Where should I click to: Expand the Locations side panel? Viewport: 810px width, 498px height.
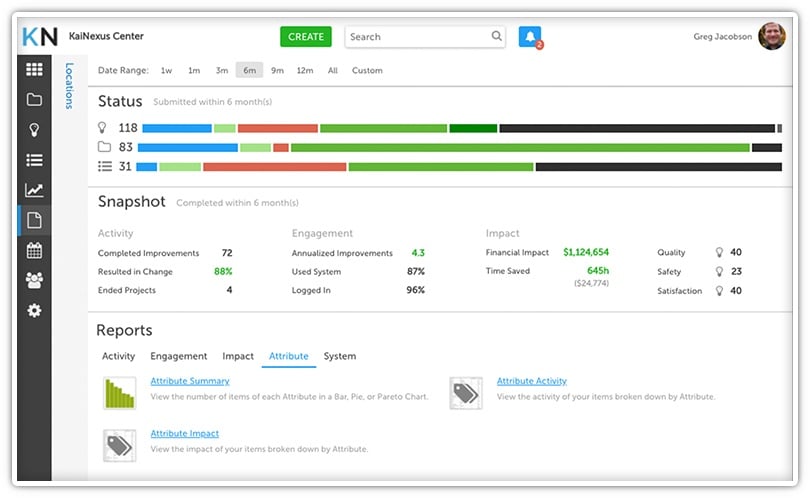coord(69,86)
